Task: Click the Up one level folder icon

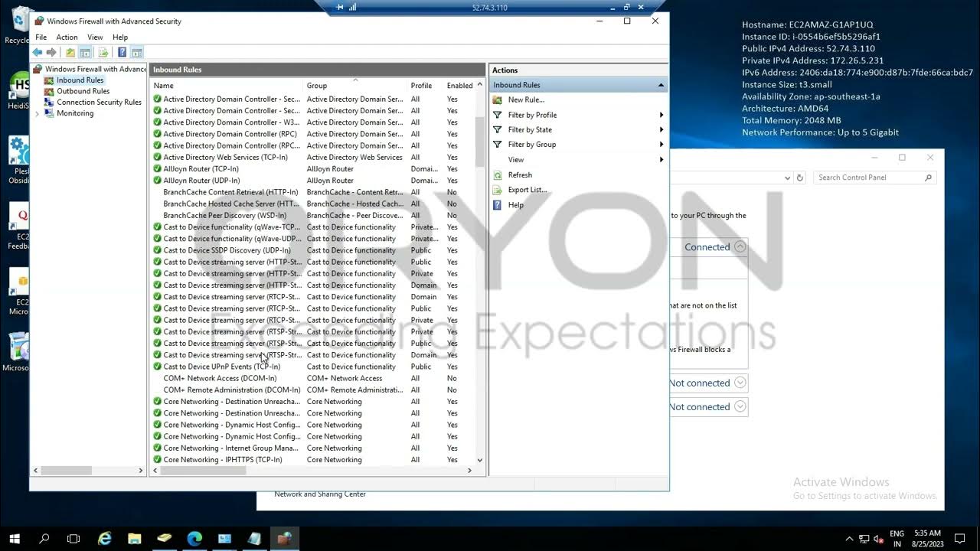Action: point(70,53)
